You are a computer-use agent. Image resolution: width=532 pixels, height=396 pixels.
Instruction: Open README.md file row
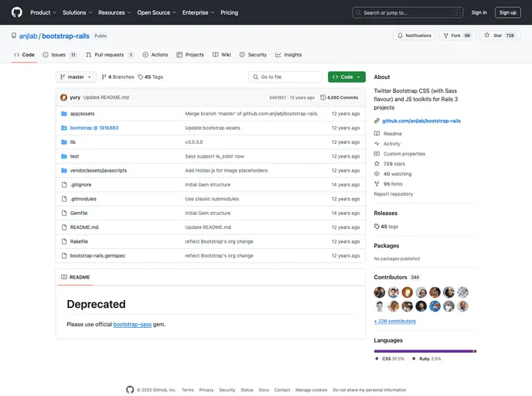(210, 227)
